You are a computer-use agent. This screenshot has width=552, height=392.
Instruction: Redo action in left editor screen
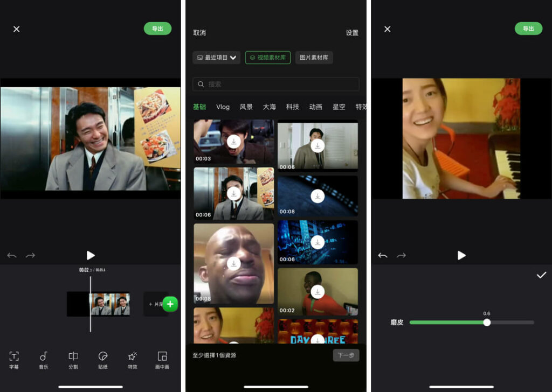pyautogui.click(x=31, y=255)
